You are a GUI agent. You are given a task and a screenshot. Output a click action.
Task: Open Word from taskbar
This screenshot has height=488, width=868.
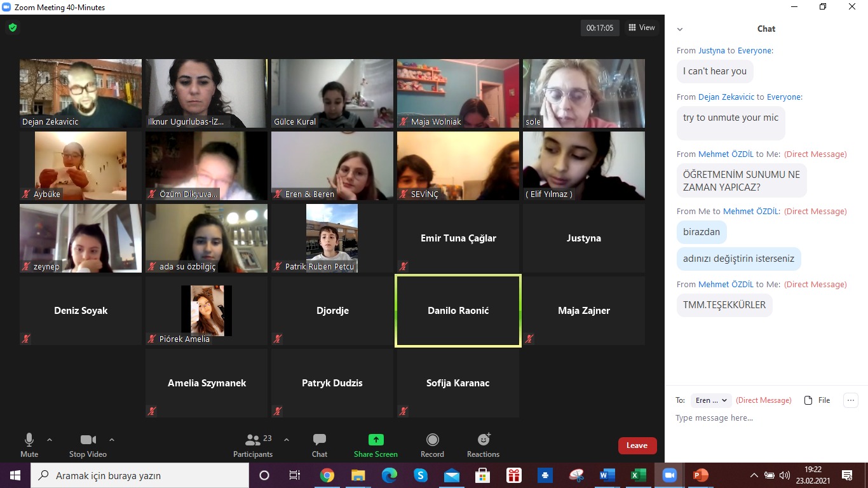coord(607,475)
